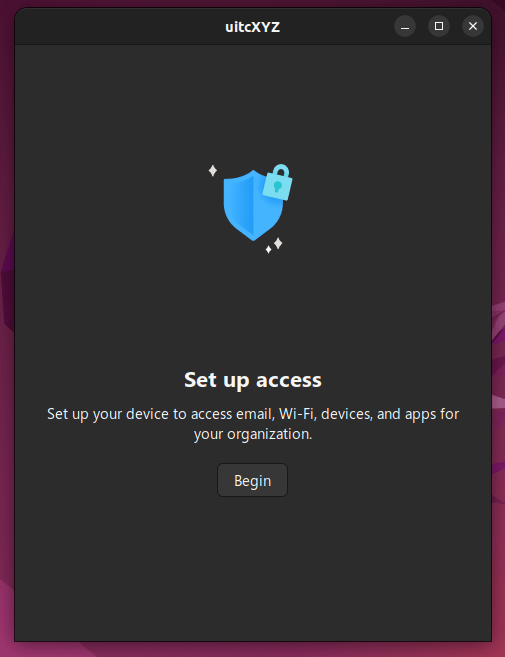Click the "your organization." text line
Screen dimensions: 505x657
click(x=253, y=434)
